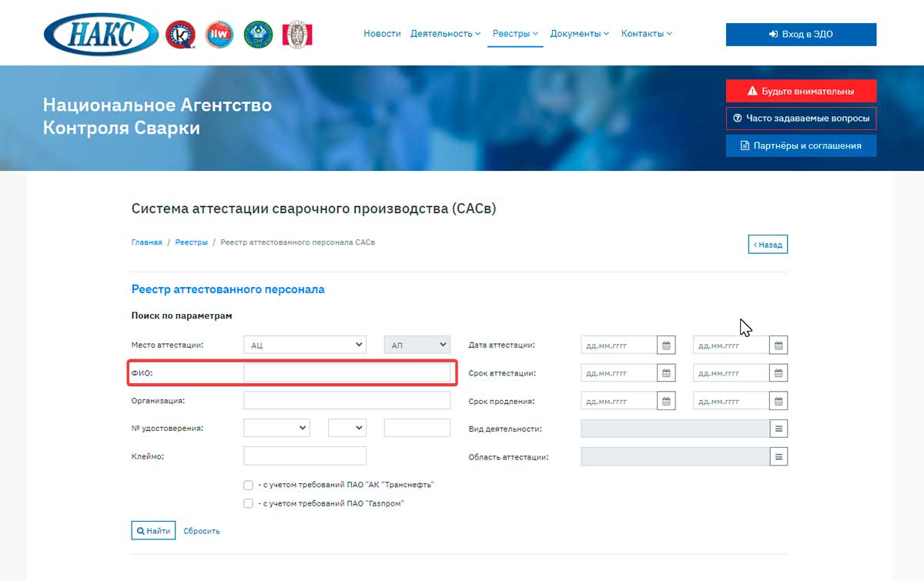This screenshot has height=581, width=924.
Task: Click the Найти search button
Action: click(153, 530)
